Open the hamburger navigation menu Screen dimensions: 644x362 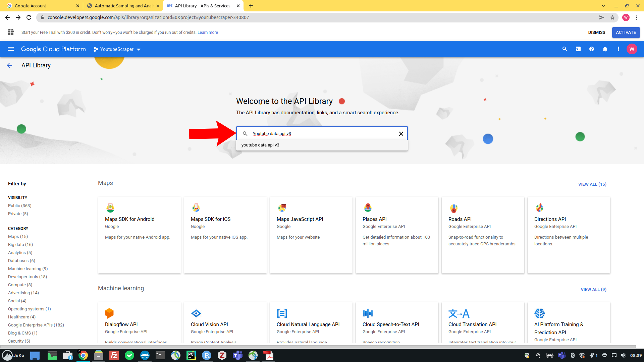tap(11, 49)
